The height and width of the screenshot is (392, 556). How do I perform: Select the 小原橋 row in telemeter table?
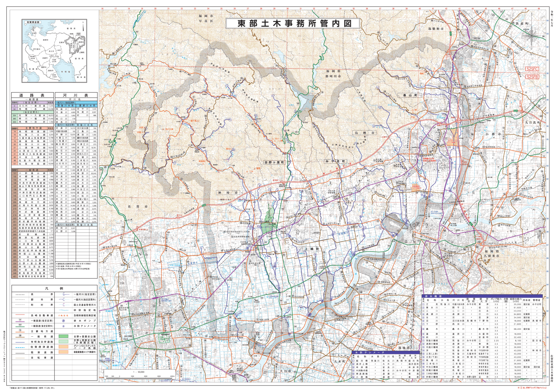pos(386,377)
